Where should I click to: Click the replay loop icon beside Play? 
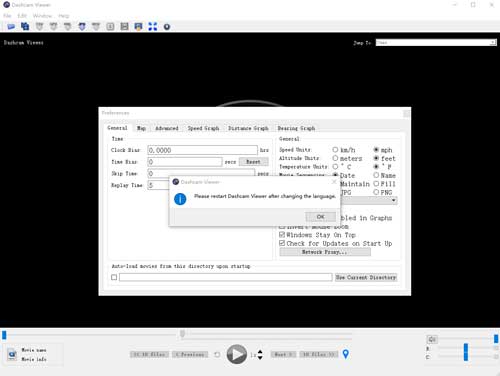[217, 354]
